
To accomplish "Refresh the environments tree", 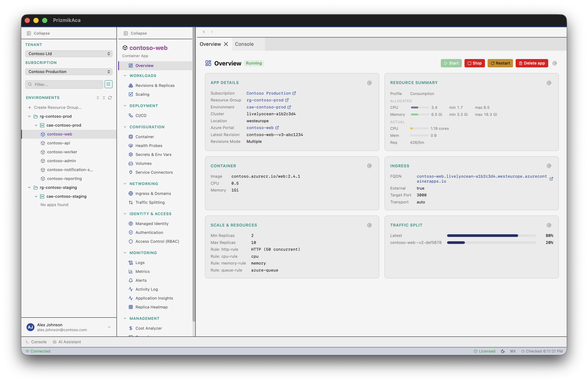I will pyautogui.click(x=110, y=97).
